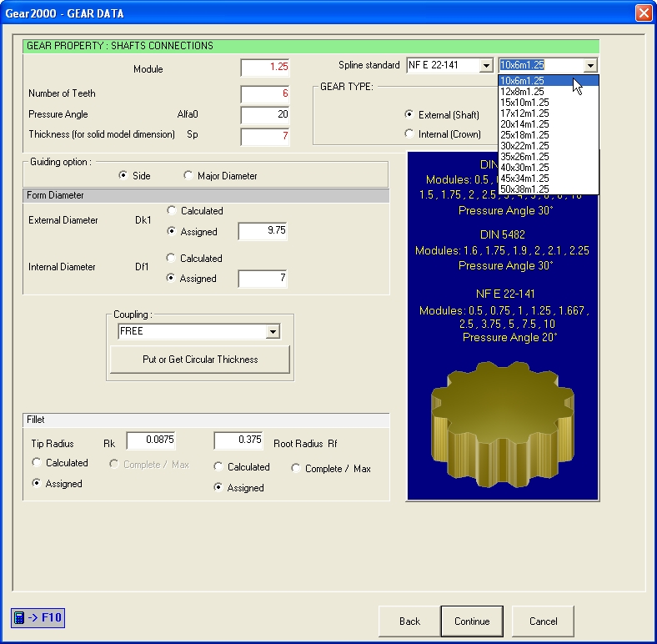Click the Tip Radius Rk 0.0875 field
657x644 pixels.
[x=151, y=440]
